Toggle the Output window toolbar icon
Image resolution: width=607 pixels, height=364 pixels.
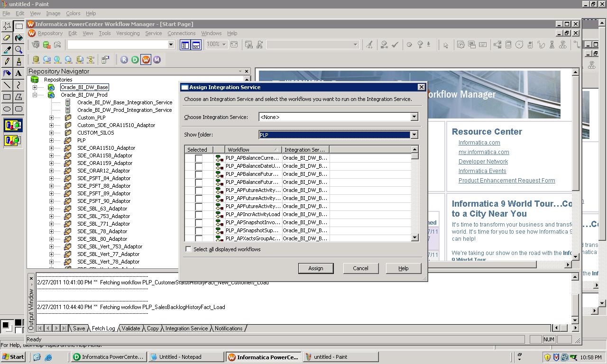coord(196,45)
